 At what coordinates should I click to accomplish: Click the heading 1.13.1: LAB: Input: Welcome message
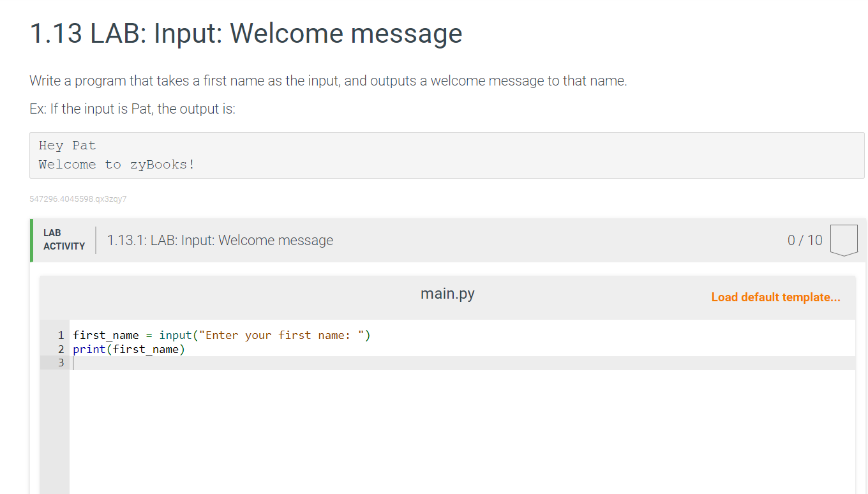coord(220,240)
